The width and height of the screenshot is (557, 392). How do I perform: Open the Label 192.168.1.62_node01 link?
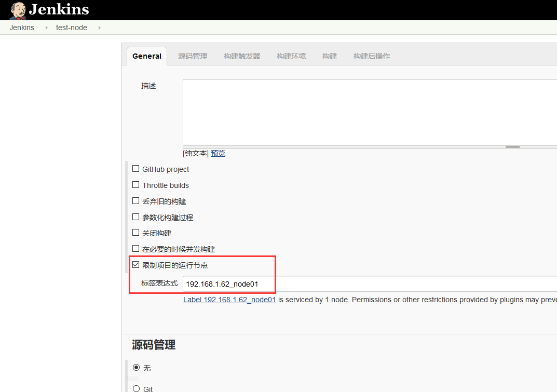(229, 300)
